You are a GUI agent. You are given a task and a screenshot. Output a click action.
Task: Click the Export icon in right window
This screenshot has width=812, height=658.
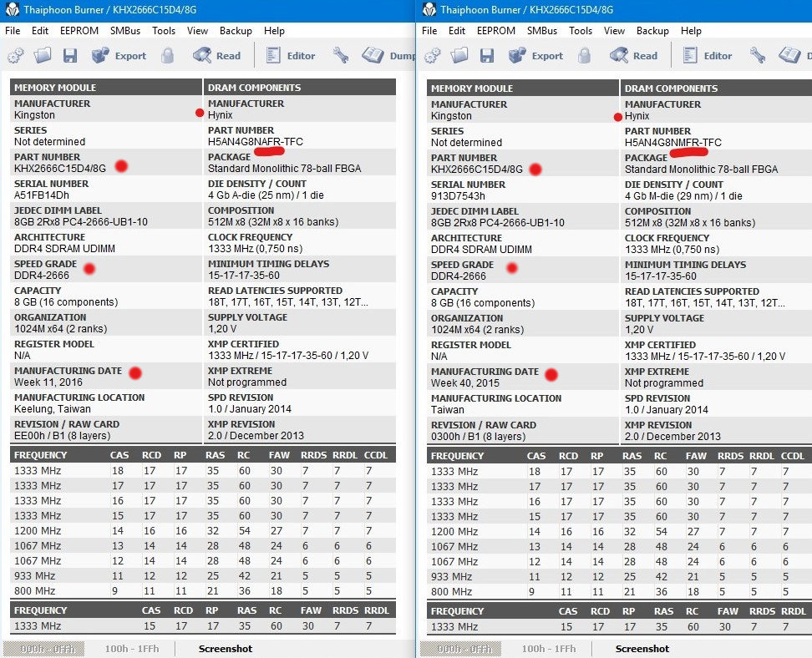coord(517,55)
